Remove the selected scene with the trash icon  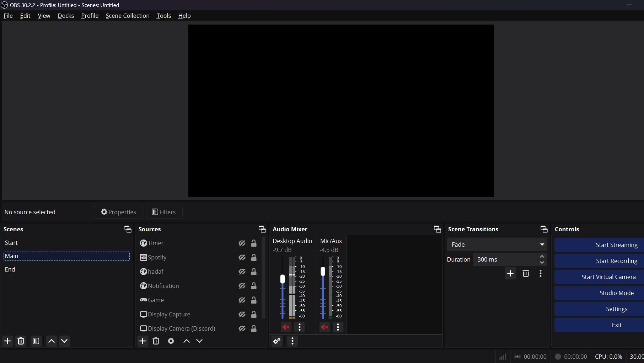[x=21, y=341]
